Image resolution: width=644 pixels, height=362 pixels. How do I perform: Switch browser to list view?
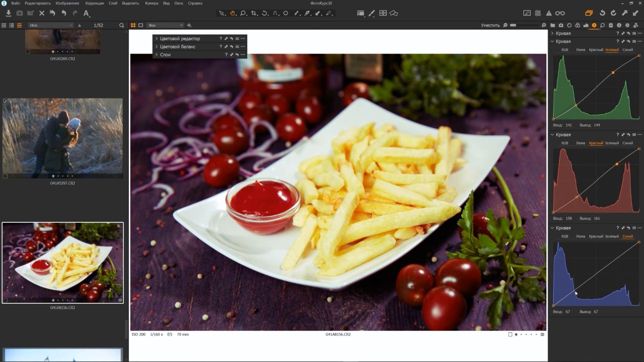(11, 25)
